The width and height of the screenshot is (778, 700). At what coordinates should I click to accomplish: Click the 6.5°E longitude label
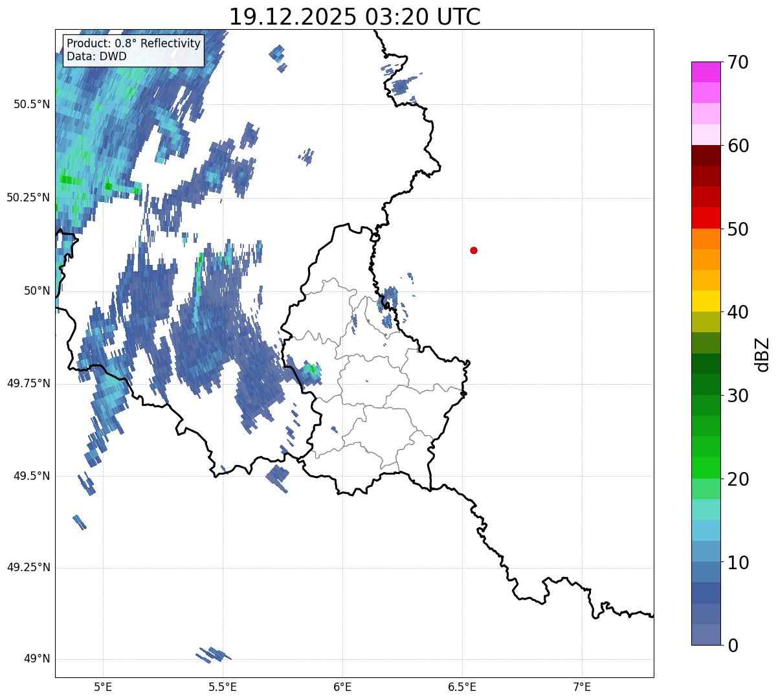pos(462,687)
